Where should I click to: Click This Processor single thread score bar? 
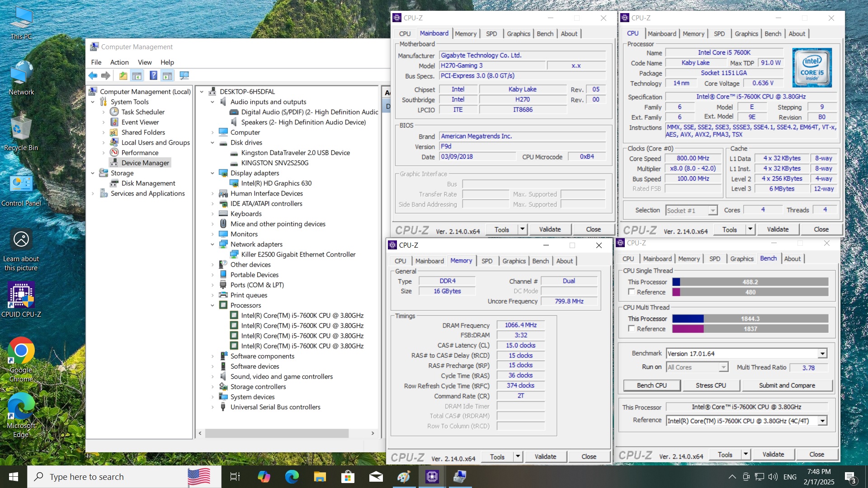750,282
